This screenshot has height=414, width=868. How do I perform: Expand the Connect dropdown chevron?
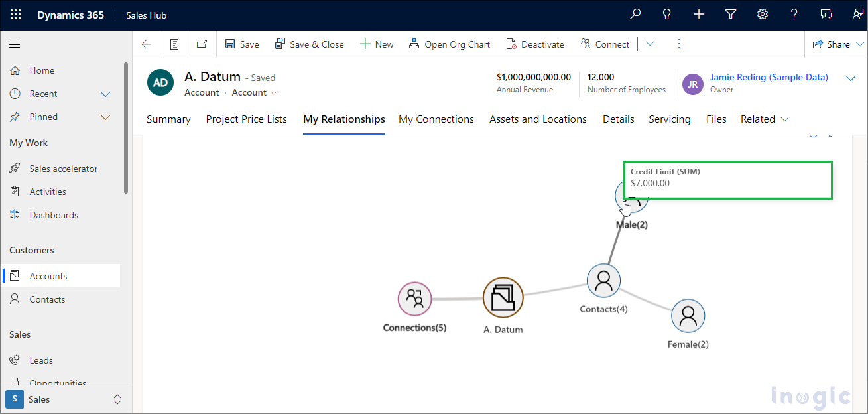coord(650,44)
